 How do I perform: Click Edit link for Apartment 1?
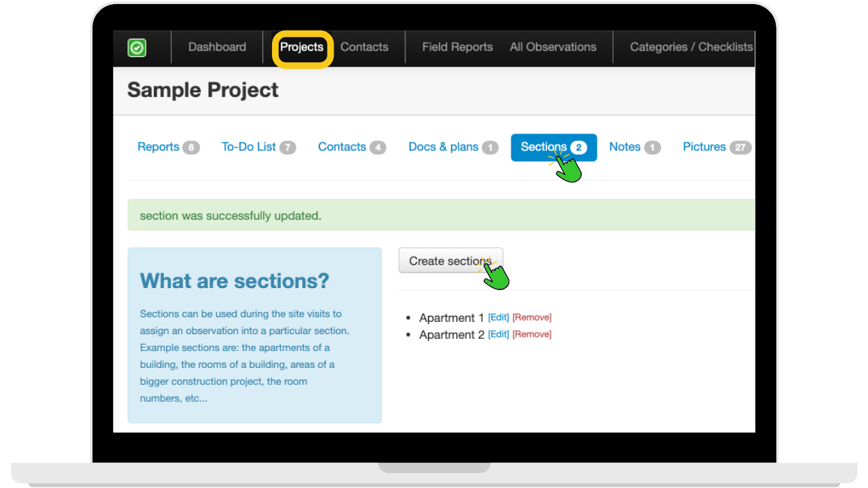point(498,317)
